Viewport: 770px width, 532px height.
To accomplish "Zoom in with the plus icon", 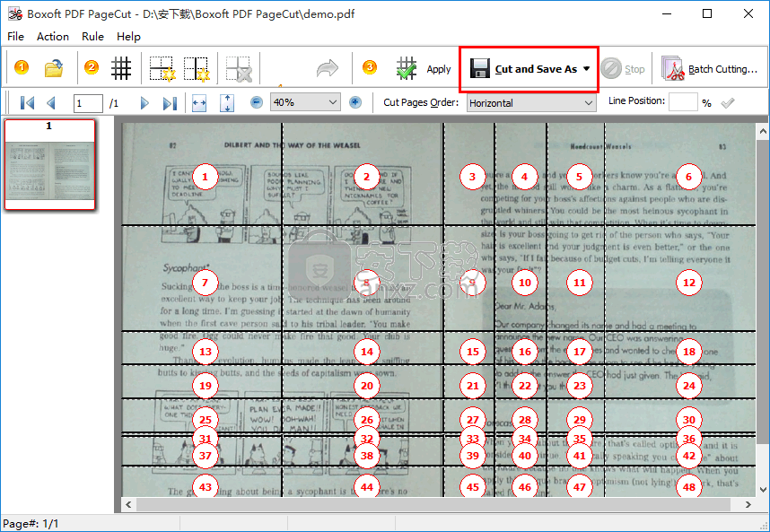I will pos(355,102).
